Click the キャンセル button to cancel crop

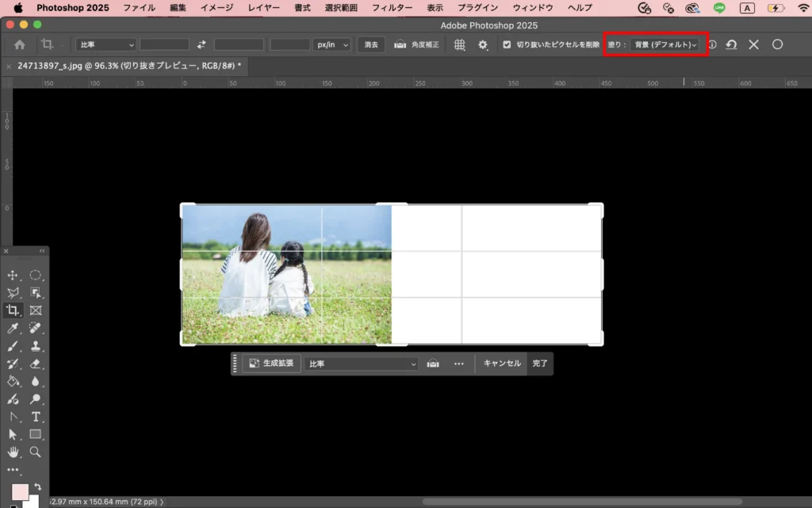(x=502, y=364)
